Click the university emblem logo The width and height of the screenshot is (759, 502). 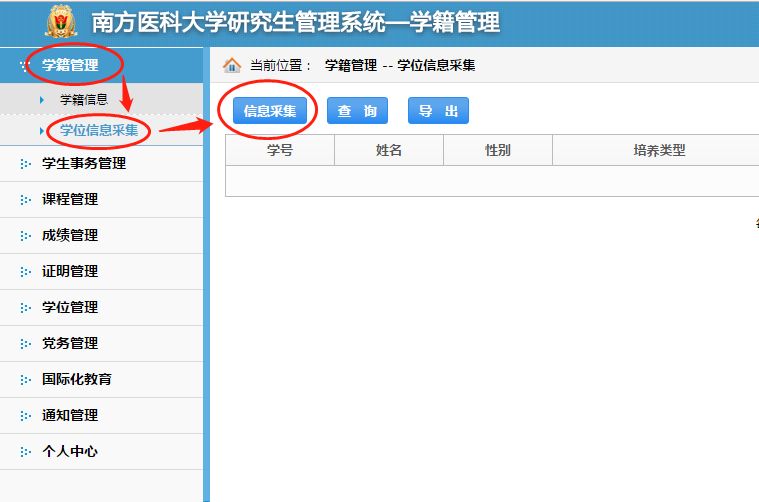61,22
